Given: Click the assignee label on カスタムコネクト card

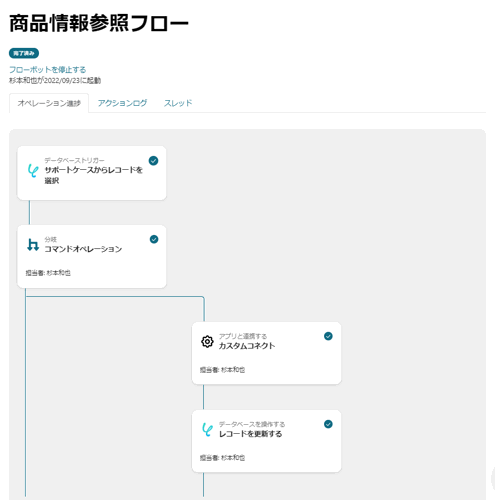Looking at the screenshot, I should (222, 370).
